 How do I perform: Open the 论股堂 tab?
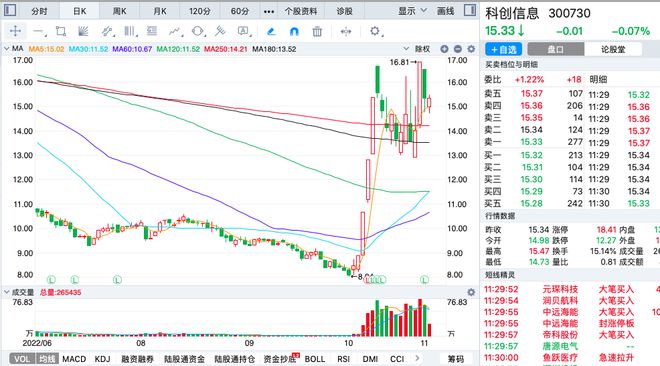[613, 49]
